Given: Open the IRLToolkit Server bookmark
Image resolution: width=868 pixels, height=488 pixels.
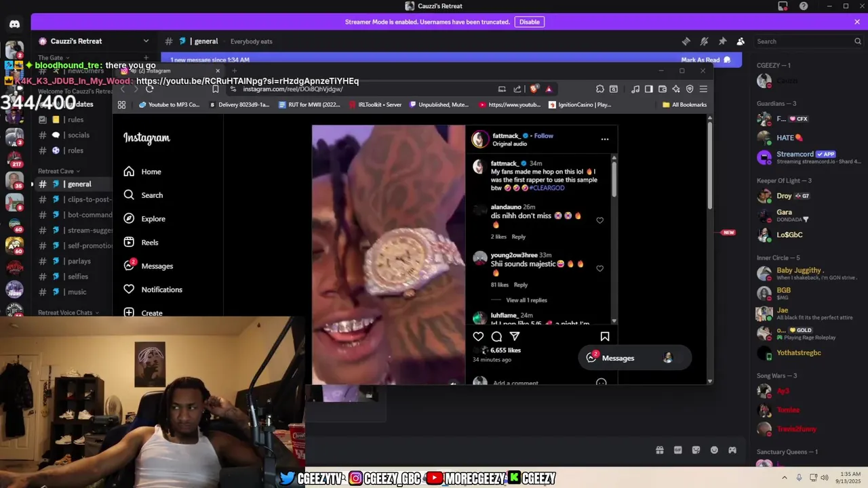Looking at the screenshot, I should coord(375,104).
